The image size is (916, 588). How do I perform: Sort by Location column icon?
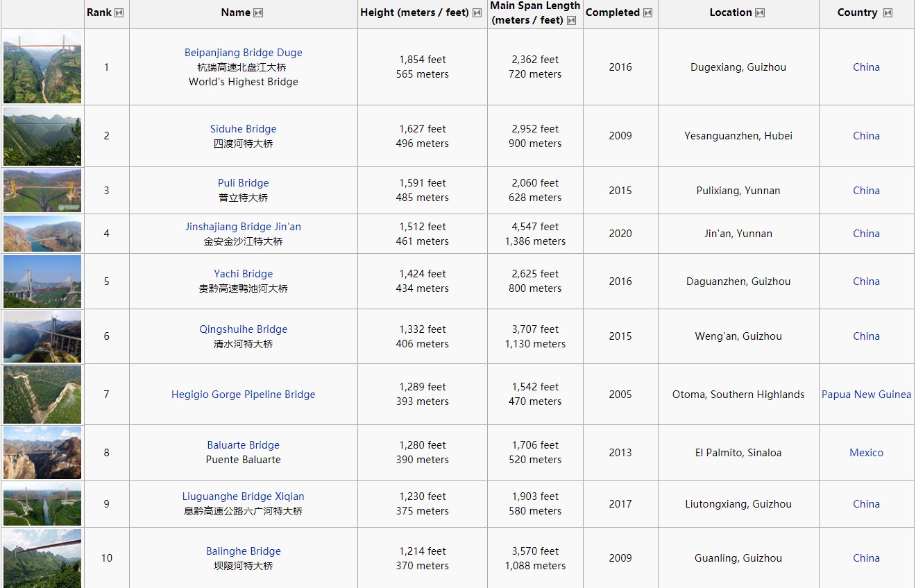pos(760,13)
